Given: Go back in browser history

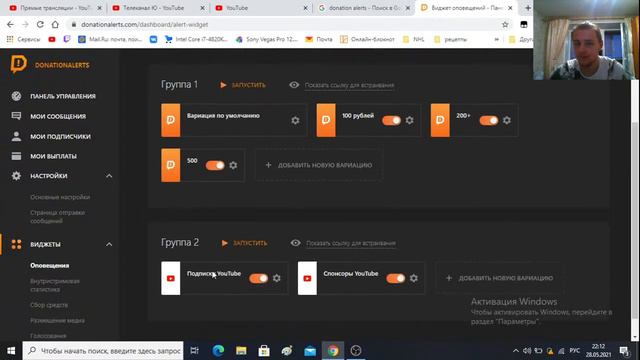Looking at the screenshot, I should [10, 24].
